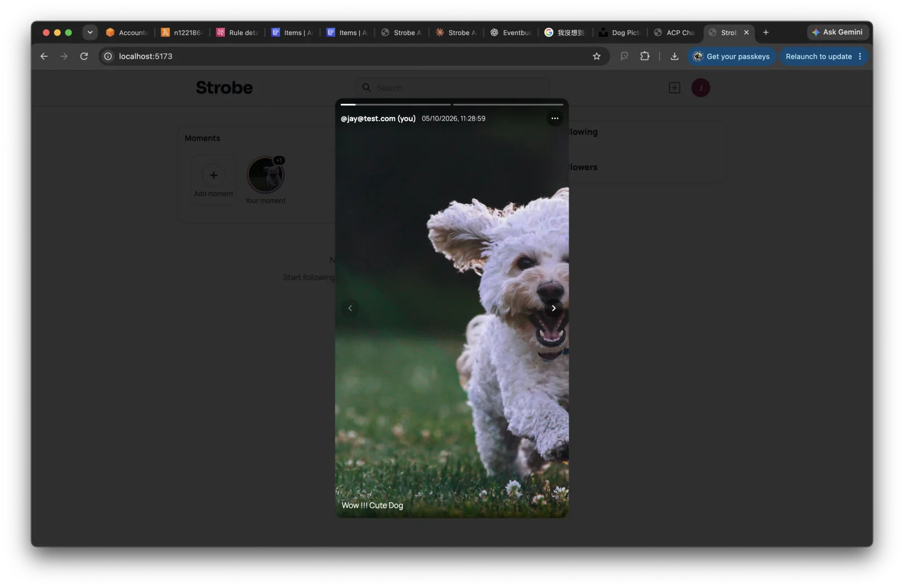Focus the Search input field

pos(452,88)
